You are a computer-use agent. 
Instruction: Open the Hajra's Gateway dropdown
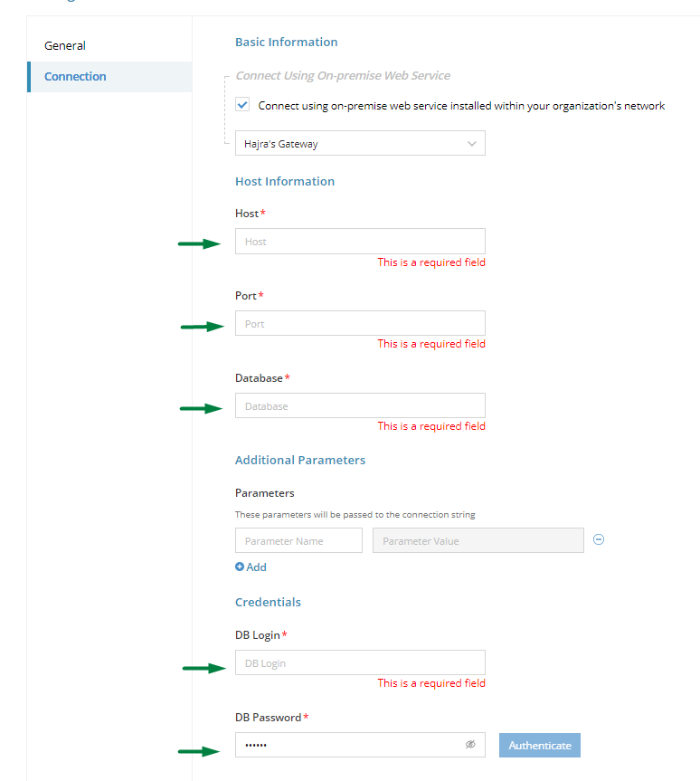360,144
